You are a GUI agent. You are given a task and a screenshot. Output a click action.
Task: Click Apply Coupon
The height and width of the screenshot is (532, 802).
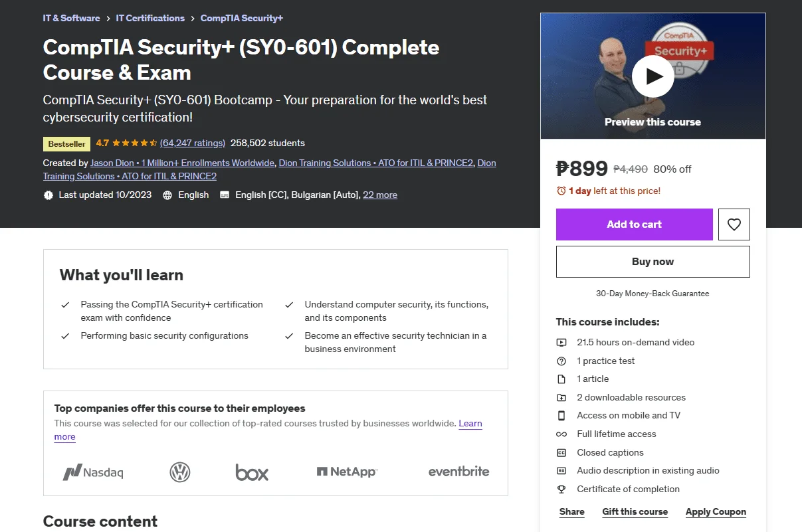[x=716, y=511]
